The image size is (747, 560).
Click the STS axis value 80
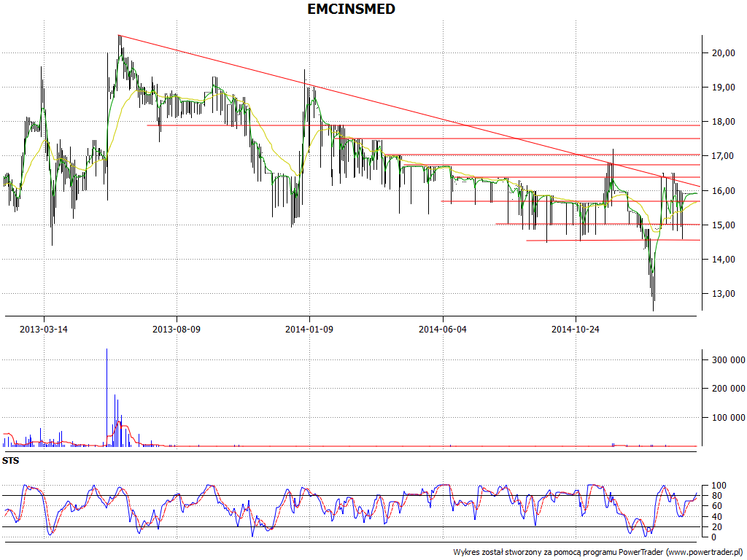tap(716, 496)
